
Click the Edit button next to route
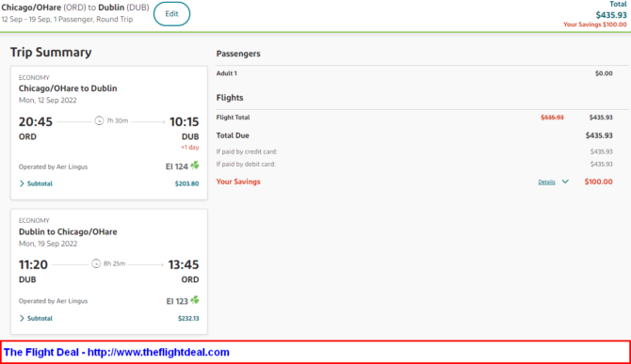tap(171, 14)
